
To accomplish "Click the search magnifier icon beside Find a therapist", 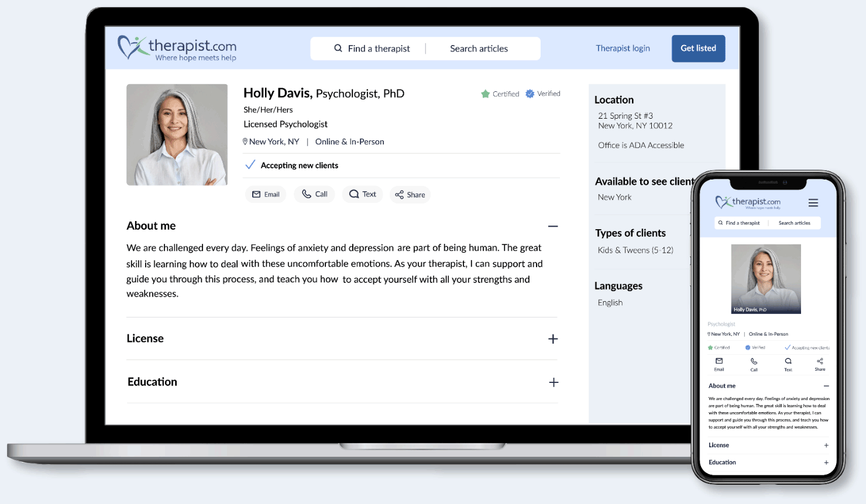I will 338,49.
